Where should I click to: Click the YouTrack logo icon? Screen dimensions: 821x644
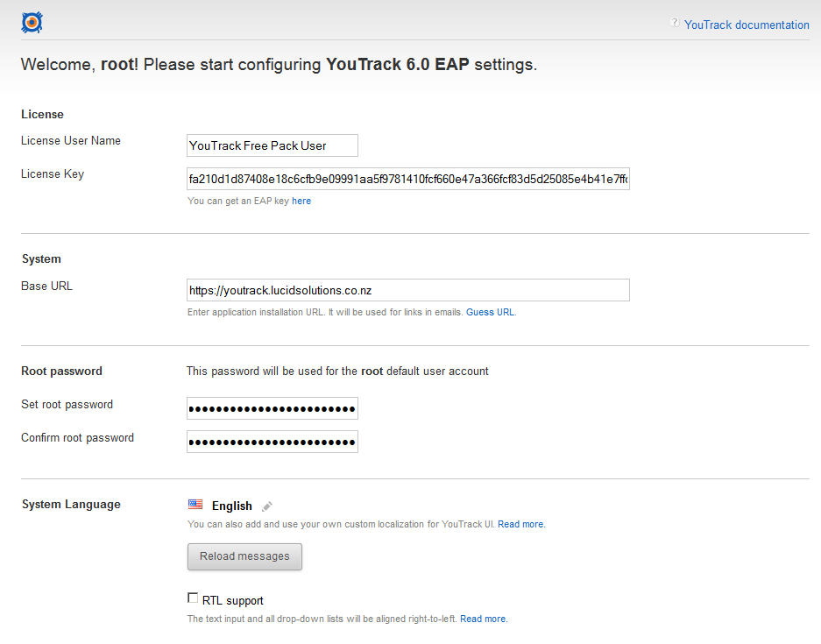point(32,23)
